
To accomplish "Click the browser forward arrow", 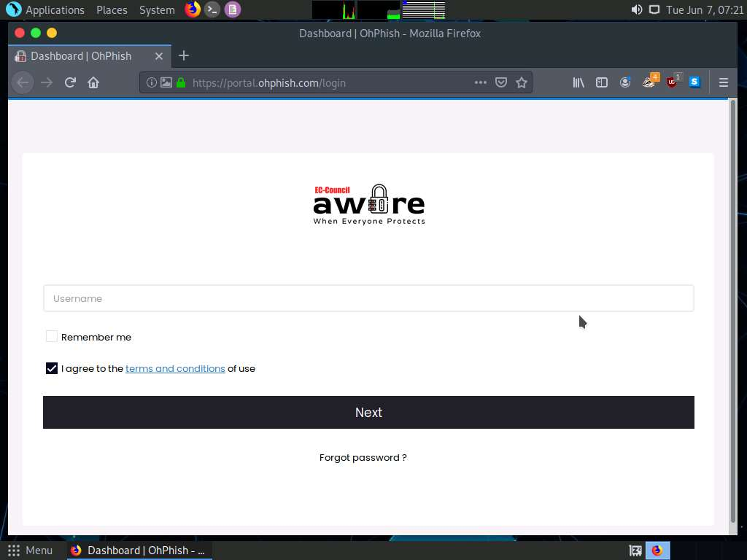I will pyautogui.click(x=47, y=83).
